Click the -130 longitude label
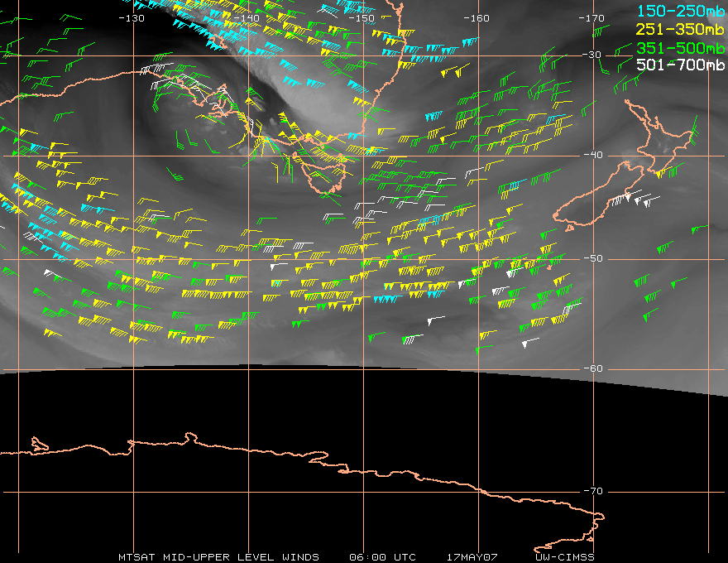 [132, 18]
